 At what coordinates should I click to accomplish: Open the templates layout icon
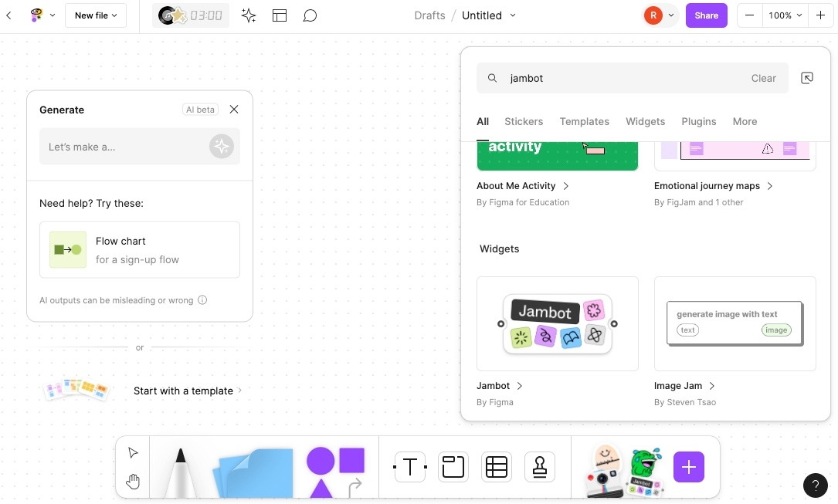click(x=280, y=15)
